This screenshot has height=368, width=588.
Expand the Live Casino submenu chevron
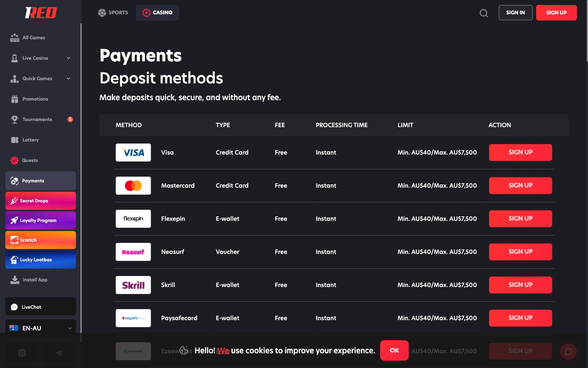tap(68, 58)
